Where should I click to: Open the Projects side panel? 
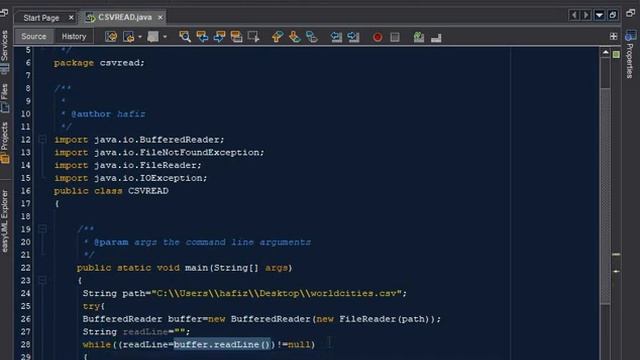[4, 142]
